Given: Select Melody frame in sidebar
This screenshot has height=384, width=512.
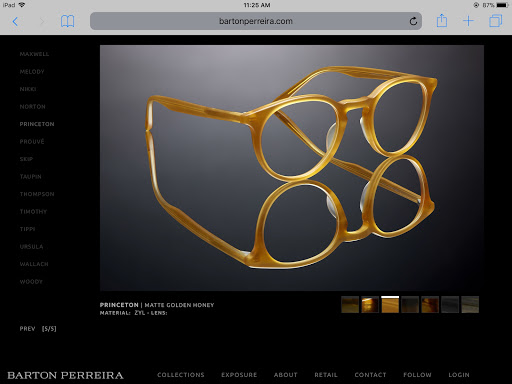Looking at the screenshot, I should coord(32,72).
